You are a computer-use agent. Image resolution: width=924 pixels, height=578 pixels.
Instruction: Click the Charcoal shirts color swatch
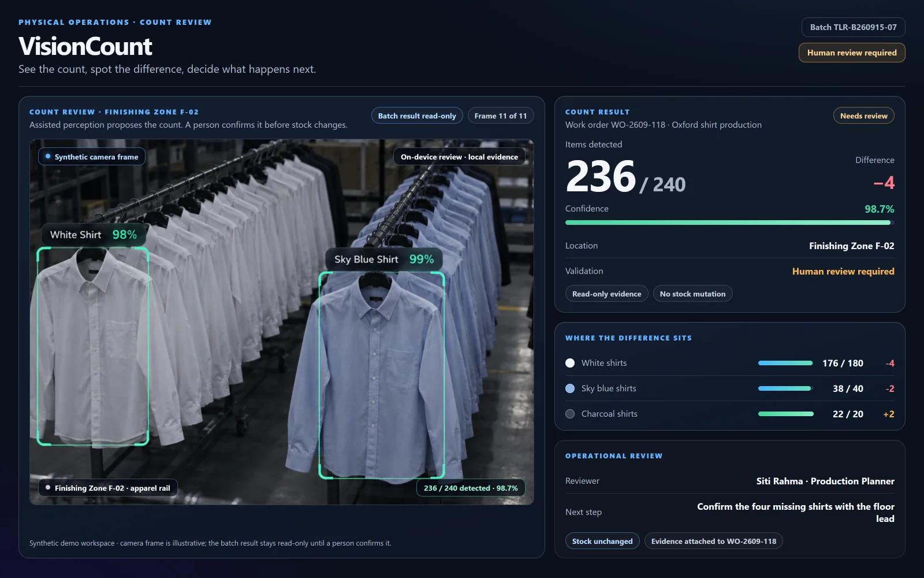pyautogui.click(x=570, y=414)
